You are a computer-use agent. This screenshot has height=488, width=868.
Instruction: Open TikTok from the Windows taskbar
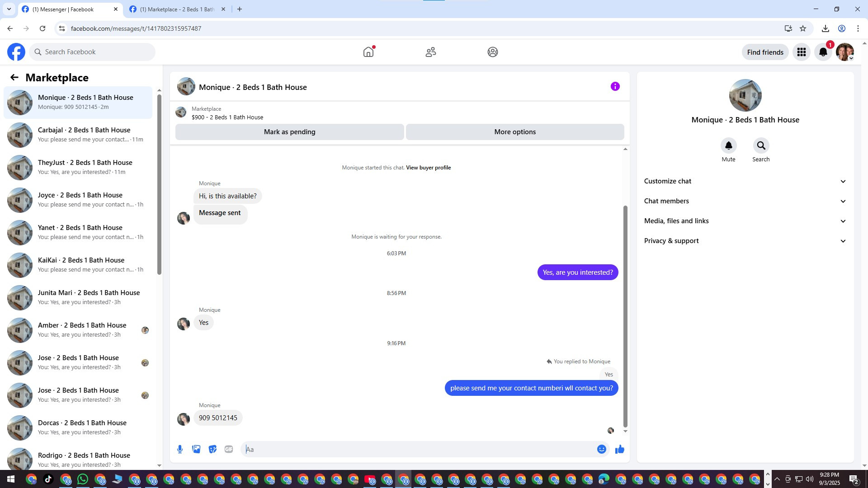(x=48, y=479)
